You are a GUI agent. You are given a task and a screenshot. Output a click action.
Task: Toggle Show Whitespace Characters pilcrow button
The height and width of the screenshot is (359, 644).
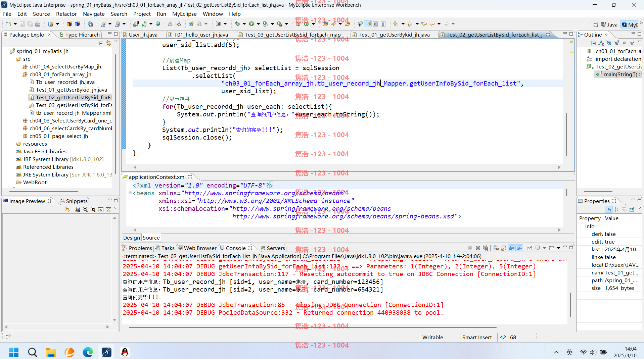pyautogui.click(x=383, y=24)
